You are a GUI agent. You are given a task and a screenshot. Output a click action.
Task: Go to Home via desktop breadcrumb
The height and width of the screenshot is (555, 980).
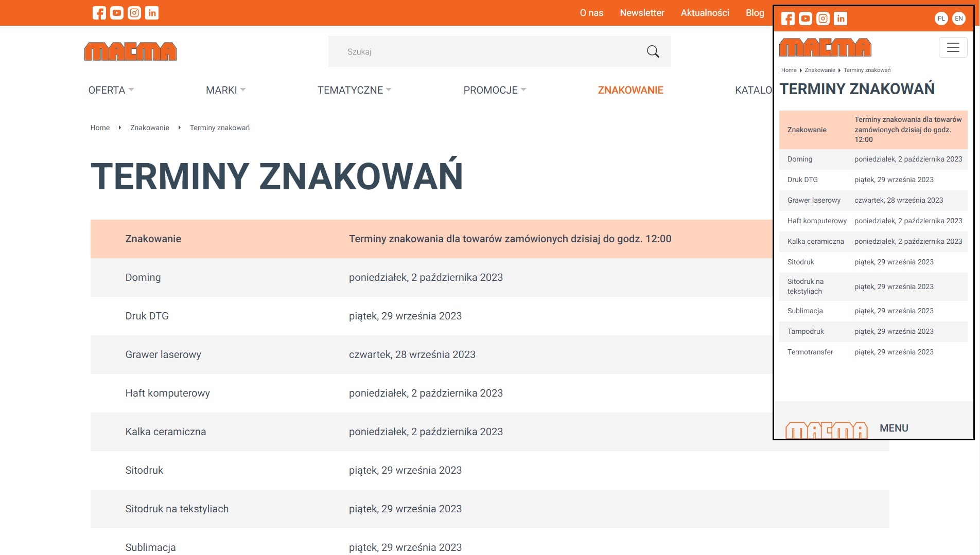pyautogui.click(x=100, y=128)
